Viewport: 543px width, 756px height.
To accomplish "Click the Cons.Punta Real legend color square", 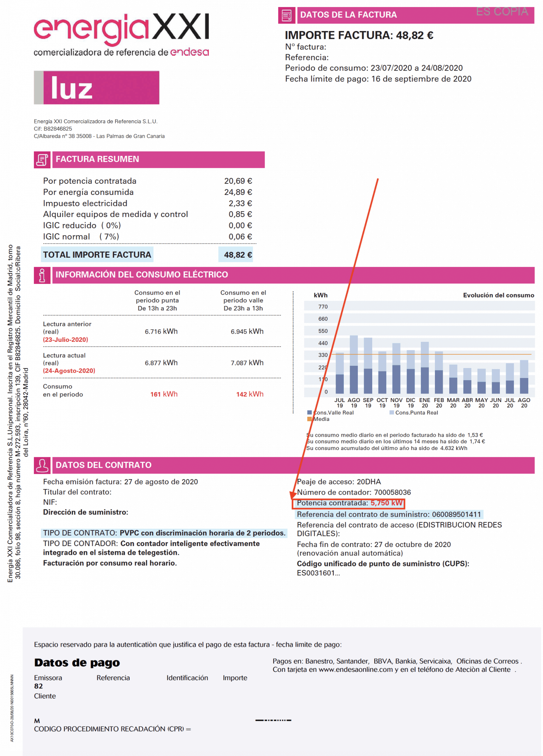I will click(x=391, y=413).
